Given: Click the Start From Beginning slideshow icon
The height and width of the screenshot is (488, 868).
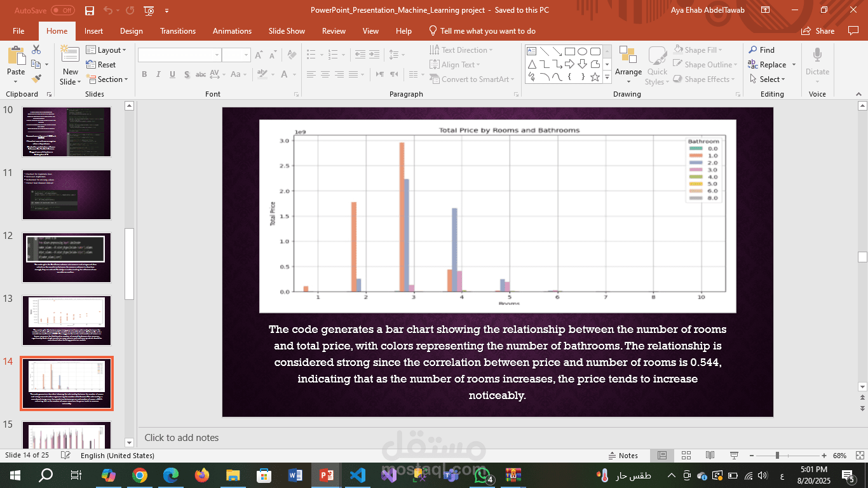Looking at the screenshot, I should 149,10.
